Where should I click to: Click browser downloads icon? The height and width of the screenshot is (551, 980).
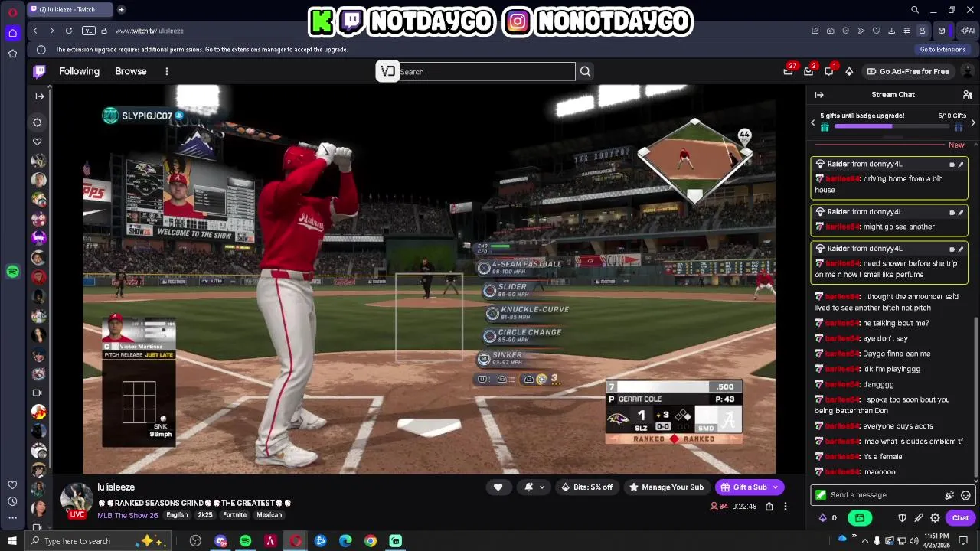[x=891, y=31]
